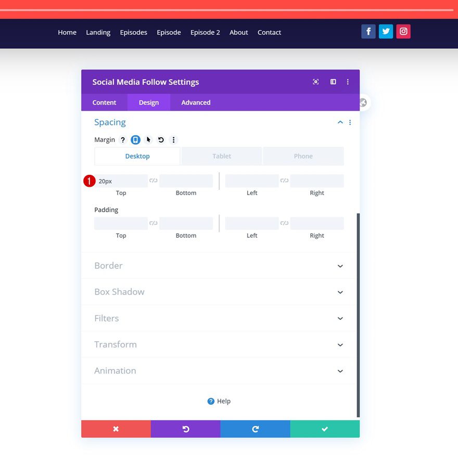This screenshot has width=458, height=476.
Task: Click the reset margin values icon
Action: [161, 139]
